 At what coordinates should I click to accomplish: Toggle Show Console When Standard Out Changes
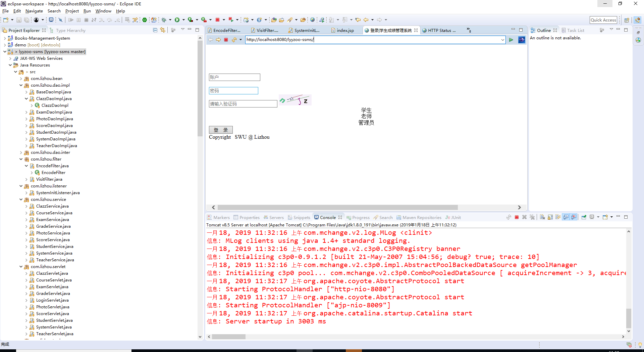566,217
